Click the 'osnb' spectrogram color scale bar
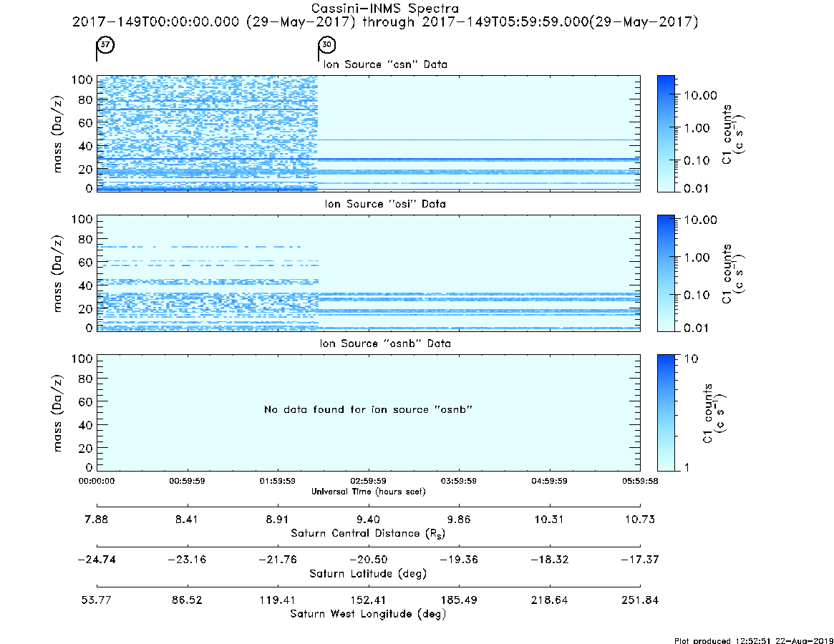The height and width of the screenshot is (644, 834). [666, 413]
